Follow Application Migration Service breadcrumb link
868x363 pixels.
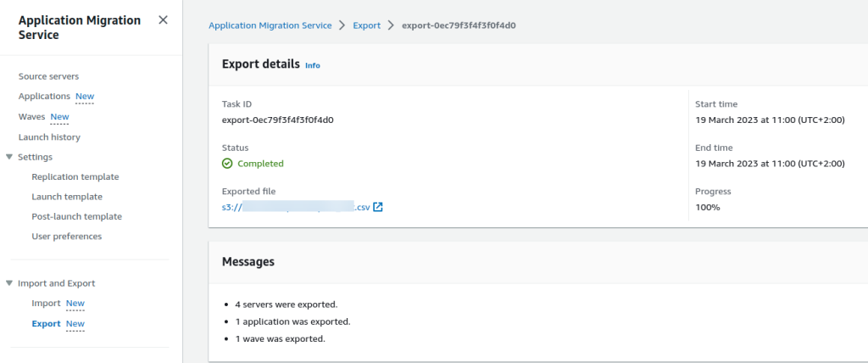pyautogui.click(x=270, y=25)
